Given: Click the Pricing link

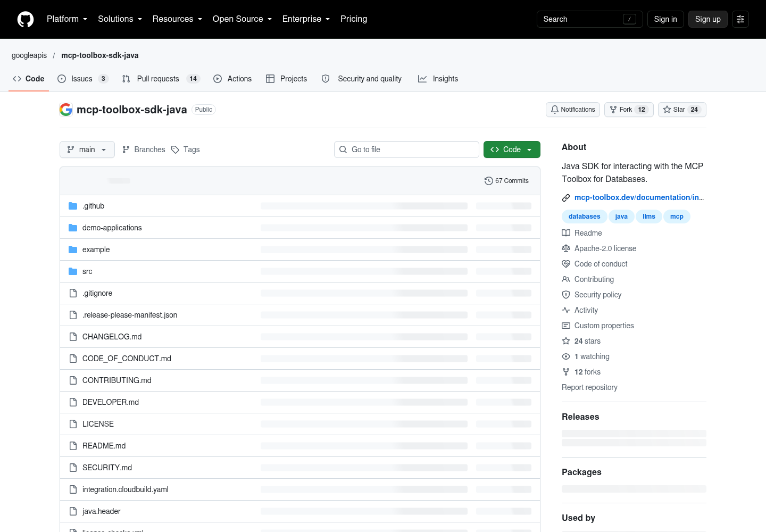Looking at the screenshot, I should (354, 19).
